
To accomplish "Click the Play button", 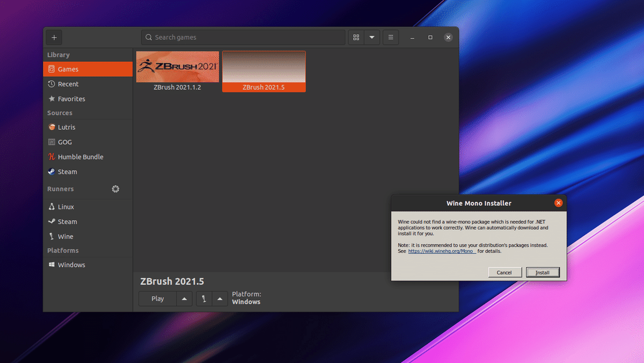I will (x=158, y=299).
